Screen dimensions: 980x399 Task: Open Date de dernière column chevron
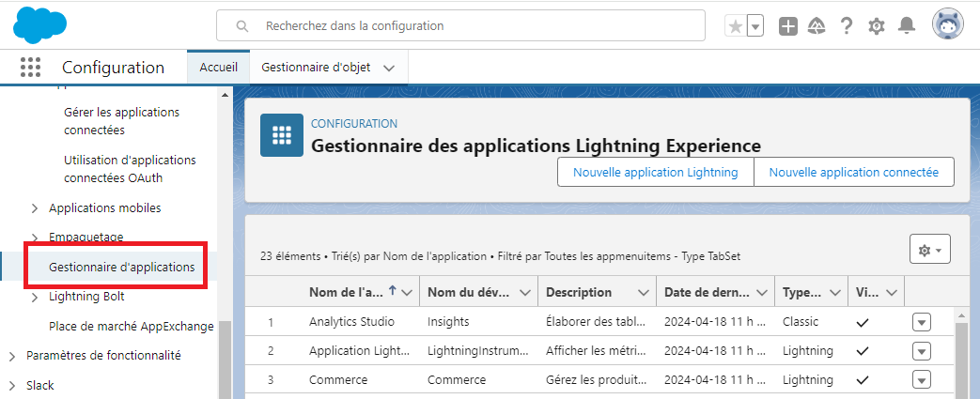point(762,292)
